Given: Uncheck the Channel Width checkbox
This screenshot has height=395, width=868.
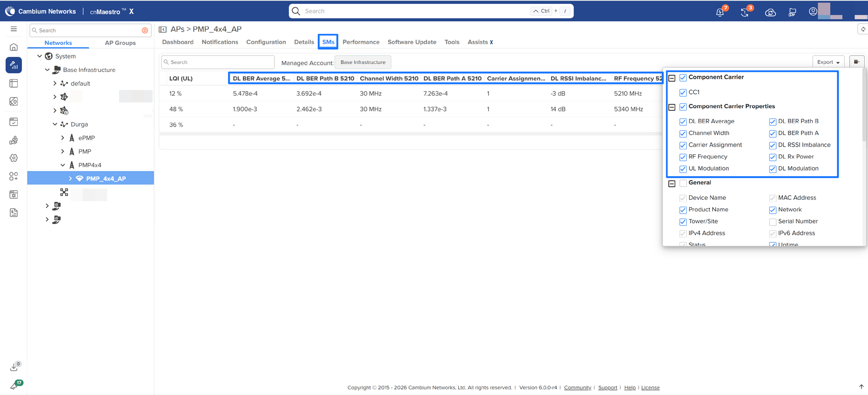Looking at the screenshot, I should point(683,134).
